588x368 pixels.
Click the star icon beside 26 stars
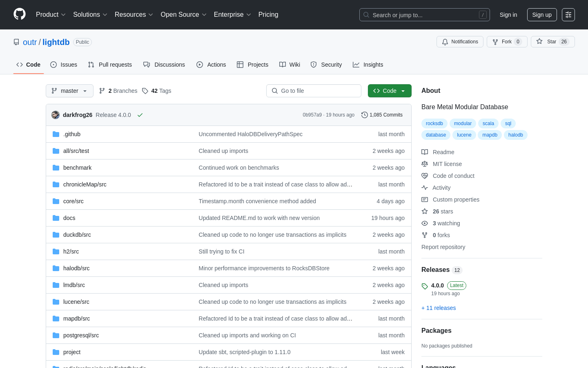pyautogui.click(x=425, y=211)
